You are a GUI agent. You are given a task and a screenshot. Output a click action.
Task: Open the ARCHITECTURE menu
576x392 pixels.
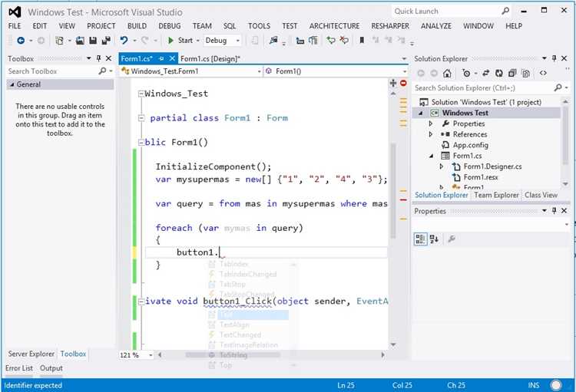pos(334,26)
